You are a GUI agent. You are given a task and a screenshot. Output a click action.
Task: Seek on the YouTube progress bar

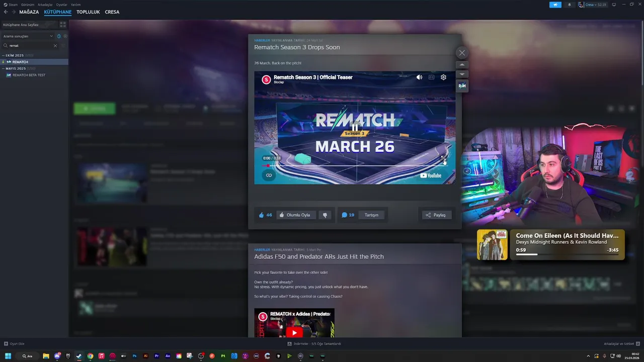click(355, 165)
